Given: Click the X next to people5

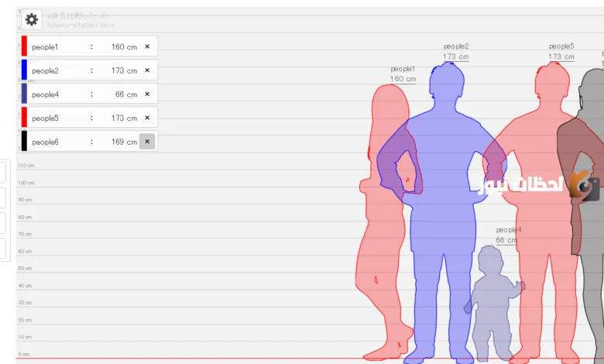Looking at the screenshot, I should pos(147,118).
